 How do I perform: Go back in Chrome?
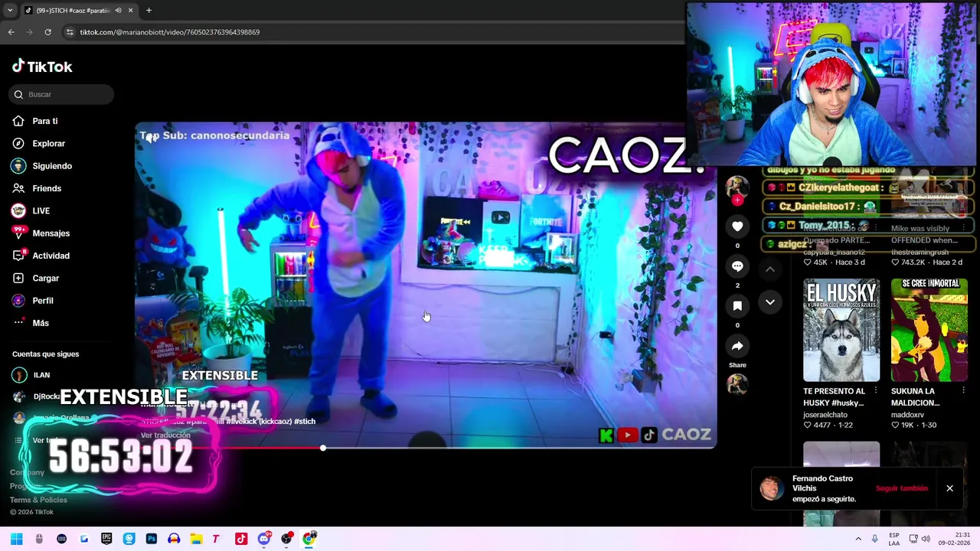(11, 32)
